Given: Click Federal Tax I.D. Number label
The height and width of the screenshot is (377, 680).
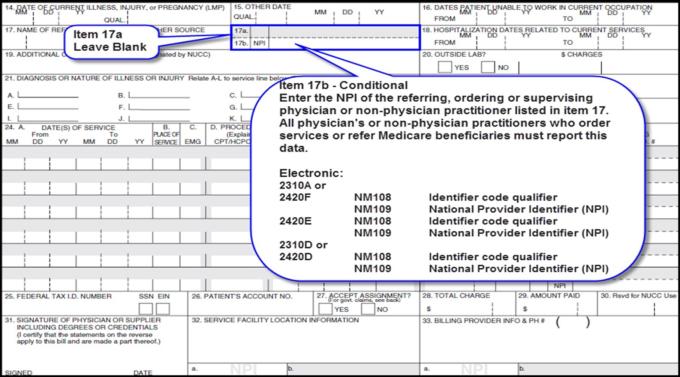Looking at the screenshot, I should pos(58,296).
